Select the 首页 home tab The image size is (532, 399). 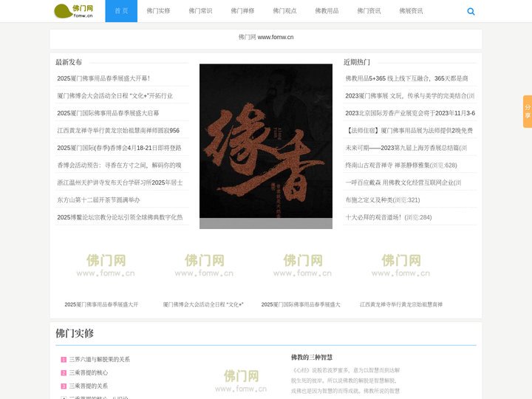click(x=121, y=11)
